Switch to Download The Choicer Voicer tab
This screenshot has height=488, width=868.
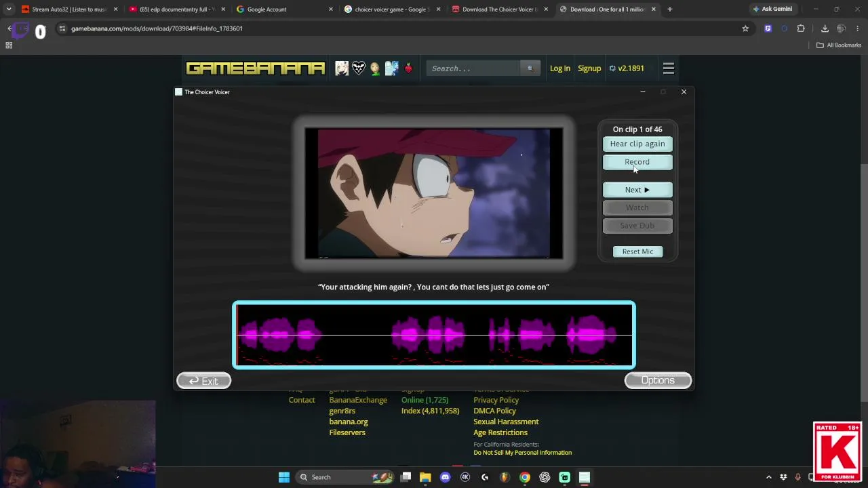500,9
